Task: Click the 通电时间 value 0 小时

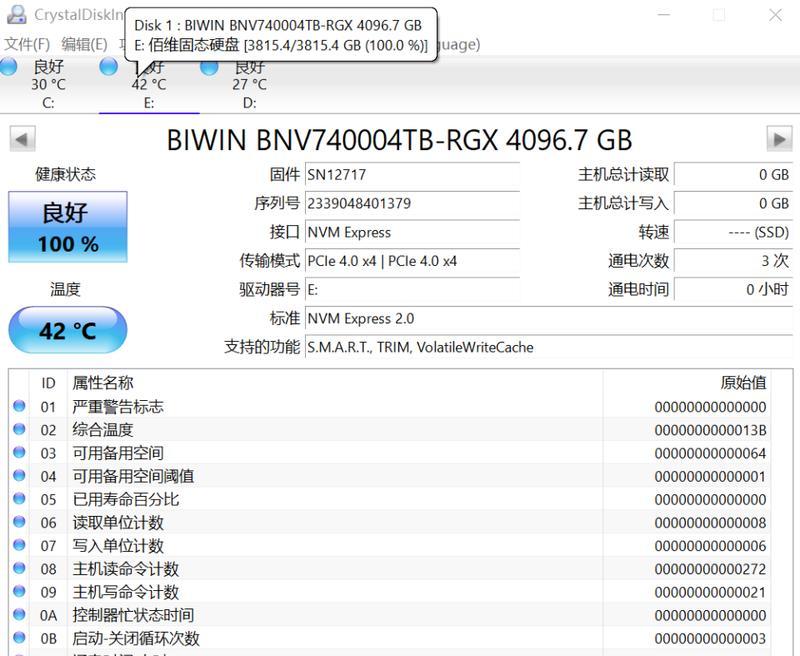Action: pyautogui.click(x=734, y=290)
